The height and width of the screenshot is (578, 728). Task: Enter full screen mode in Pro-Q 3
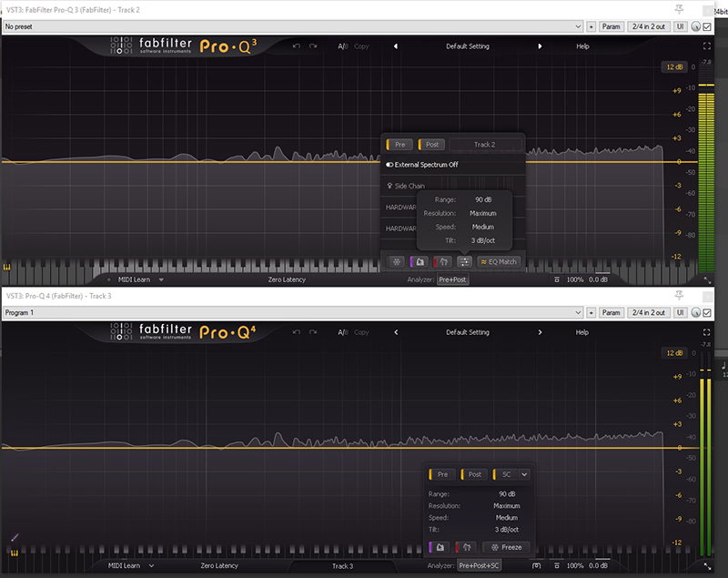pos(707,46)
